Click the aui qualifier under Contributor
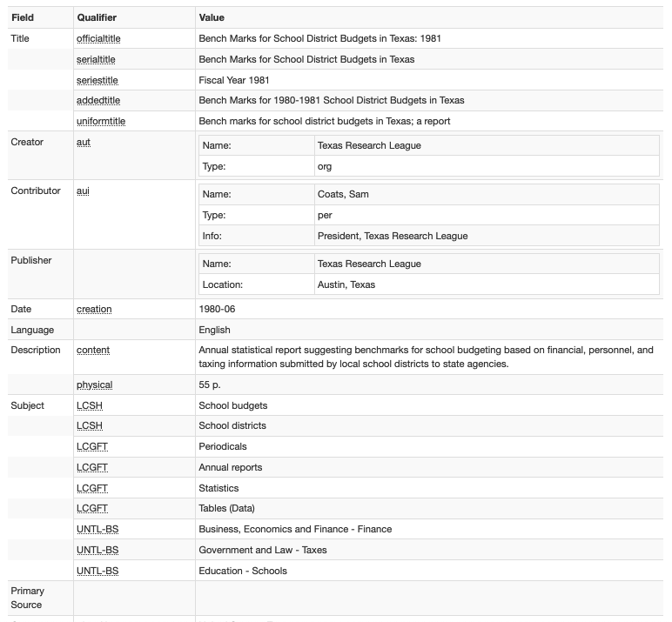The width and height of the screenshot is (672, 622). click(x=84, y=191)
